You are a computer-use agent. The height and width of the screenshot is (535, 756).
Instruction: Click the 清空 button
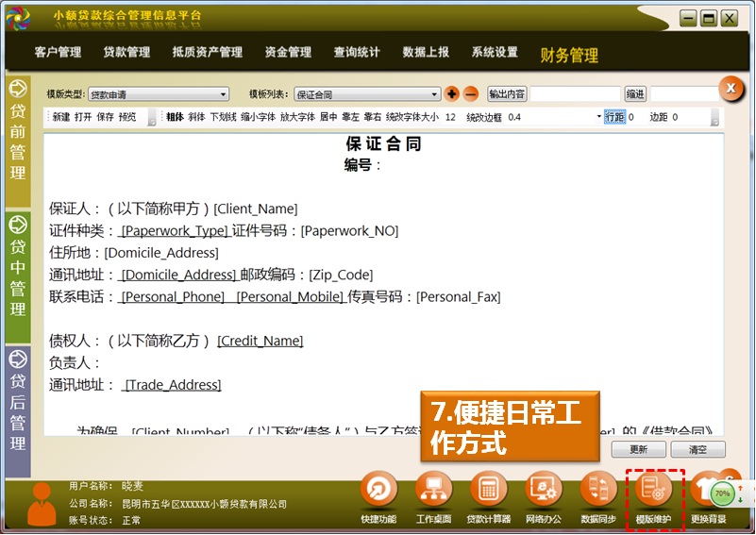point(698,449)
